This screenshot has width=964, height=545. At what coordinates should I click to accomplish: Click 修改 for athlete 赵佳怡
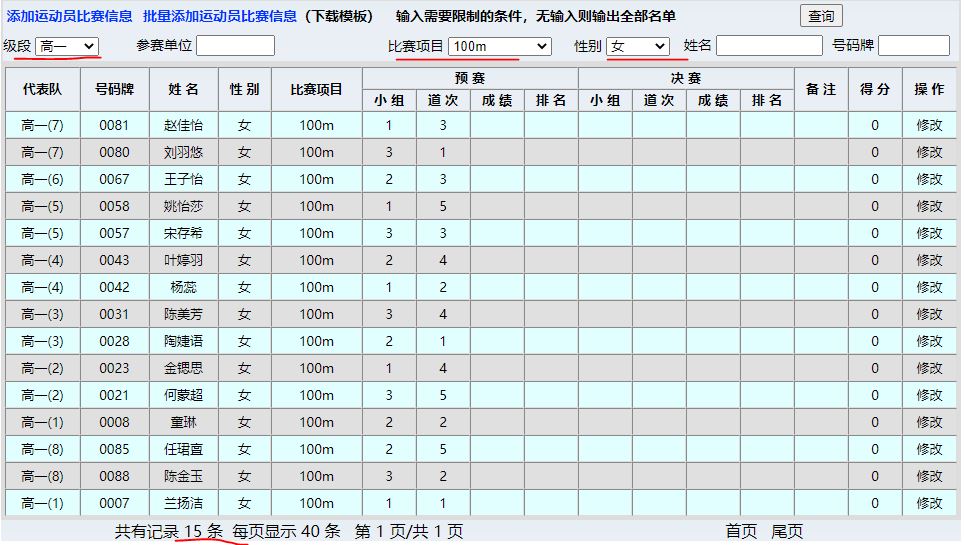pos(929,125)
